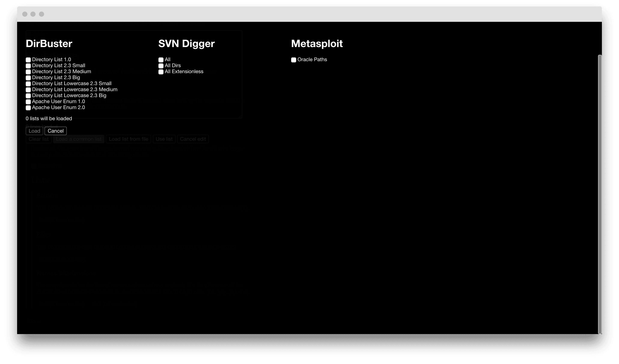Check Apache User Enum 1.0

click(x=28, y=102)
